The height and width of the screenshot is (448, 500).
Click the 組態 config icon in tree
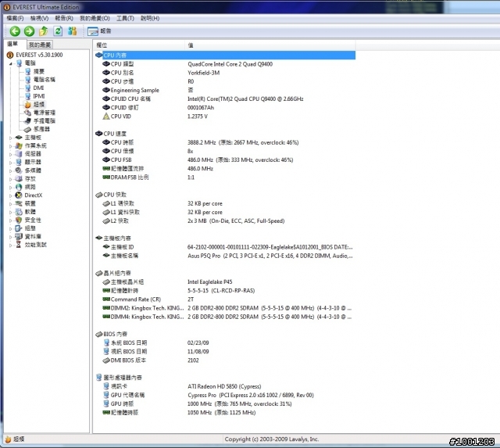coord(19,228)
